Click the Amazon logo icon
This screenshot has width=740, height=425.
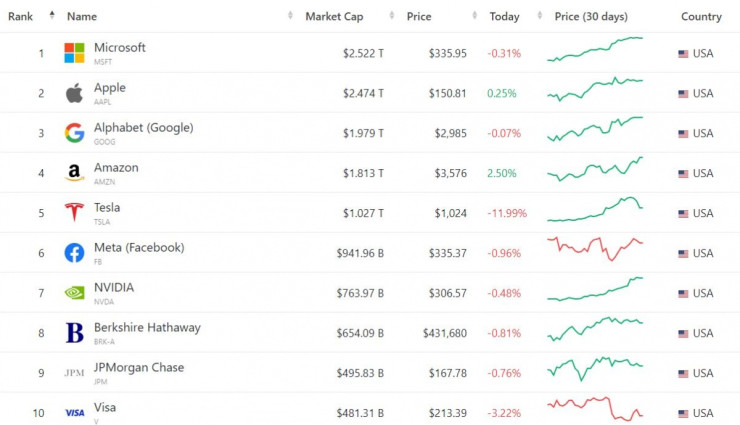[74, 173]
